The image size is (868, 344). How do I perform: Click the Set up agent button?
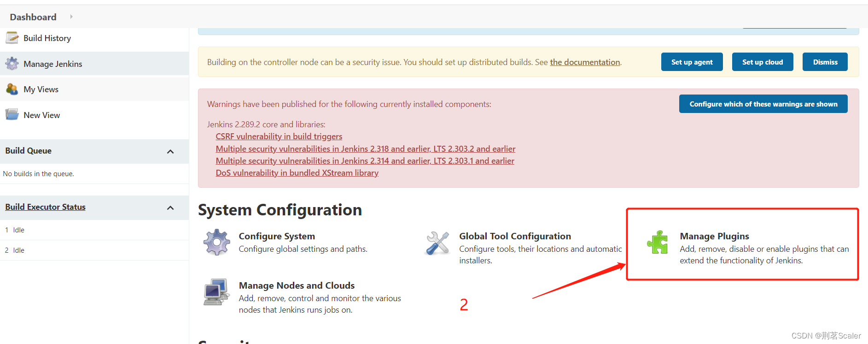point(692,62)
